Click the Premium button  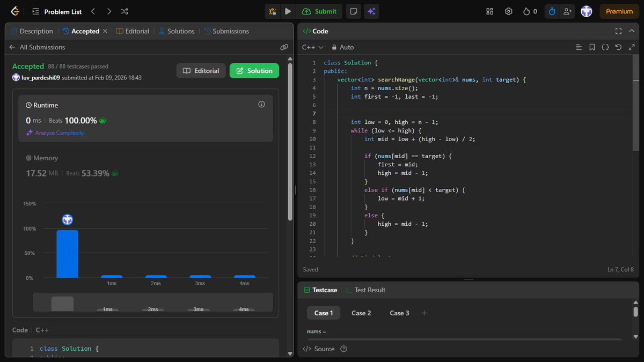click(619, 11)
